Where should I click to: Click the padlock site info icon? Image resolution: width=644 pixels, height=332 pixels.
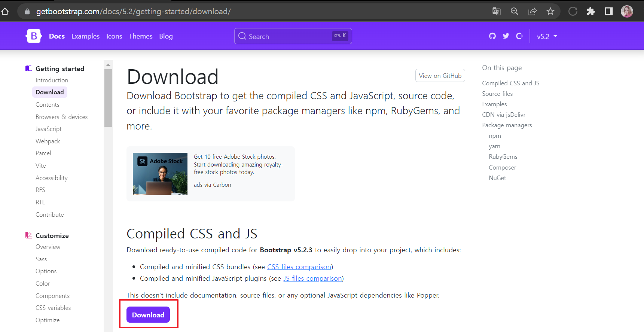[27, 12]
